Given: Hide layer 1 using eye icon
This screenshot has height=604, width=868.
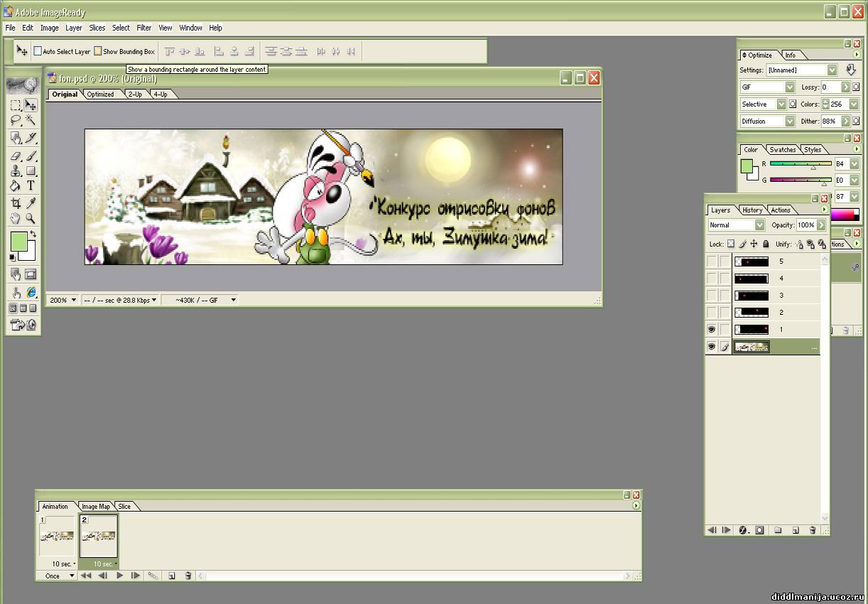Looking at the screenshot, I should [711, 330].
